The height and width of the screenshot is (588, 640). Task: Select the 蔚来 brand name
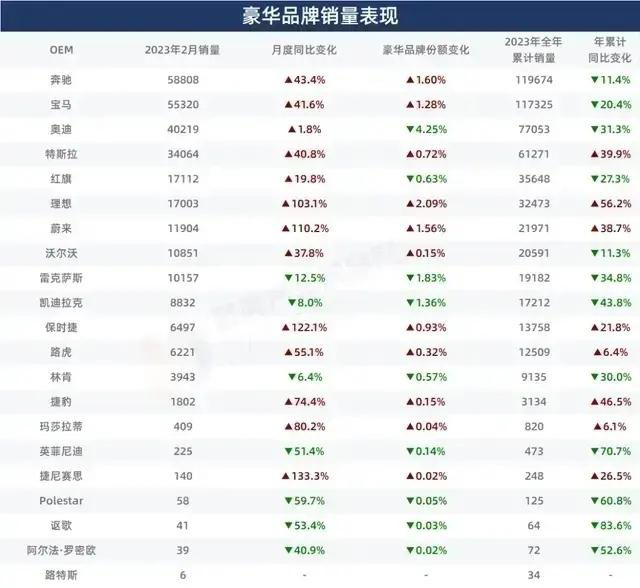[x=61, y=229]
